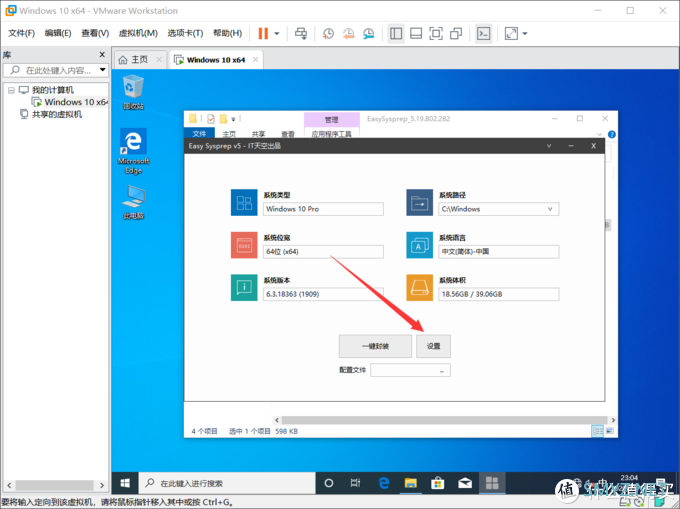Click the 一键封装 button
This screenshot has width=680, height=509.
point(375,346)
